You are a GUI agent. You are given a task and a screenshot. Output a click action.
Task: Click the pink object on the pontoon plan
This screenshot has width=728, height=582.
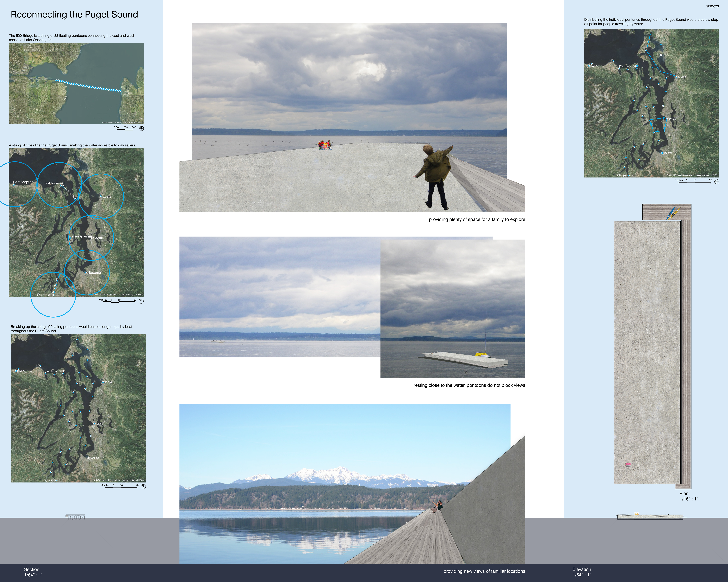click(628, 465)
